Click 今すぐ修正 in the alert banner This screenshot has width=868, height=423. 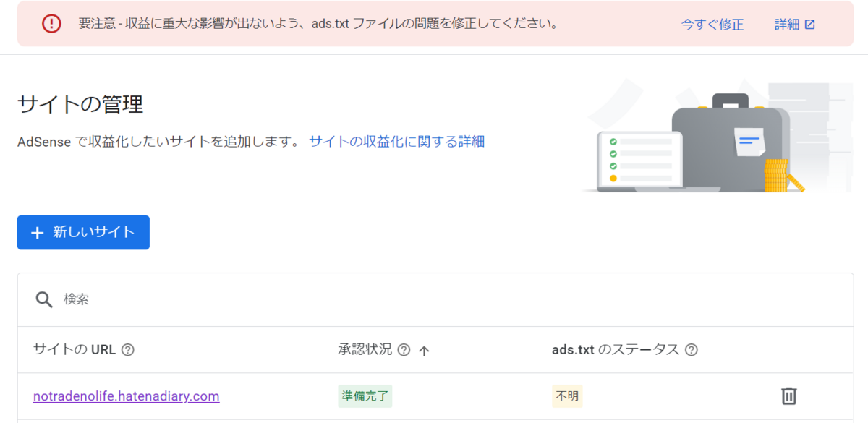tap(712, 25)
